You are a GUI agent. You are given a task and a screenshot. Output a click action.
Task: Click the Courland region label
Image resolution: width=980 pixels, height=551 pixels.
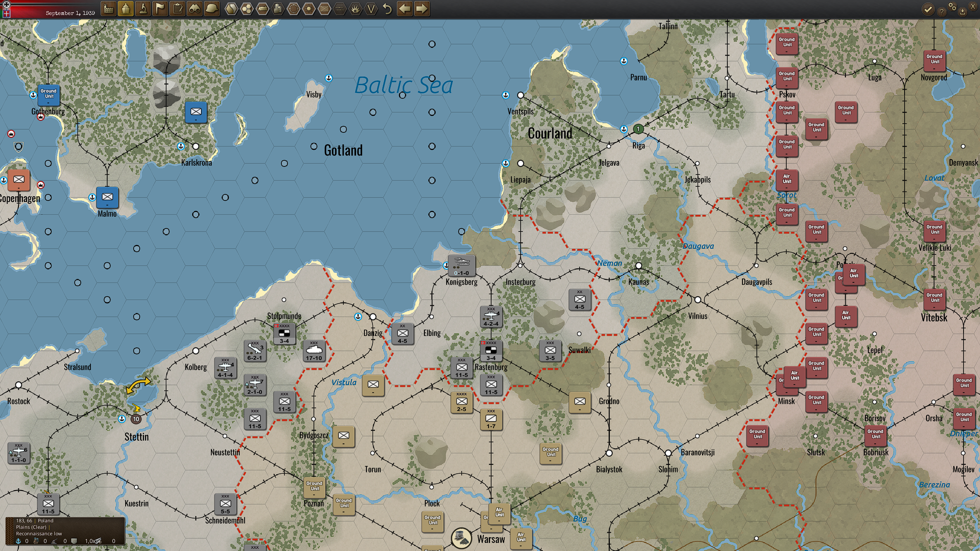point(550,133)
